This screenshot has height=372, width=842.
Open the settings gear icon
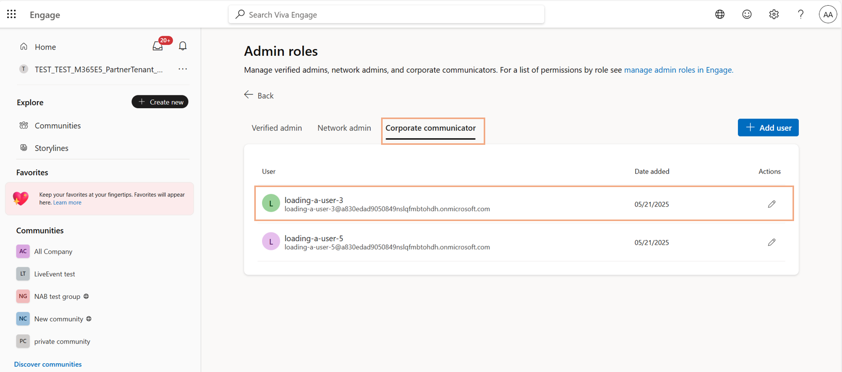[x=774, y=15]
